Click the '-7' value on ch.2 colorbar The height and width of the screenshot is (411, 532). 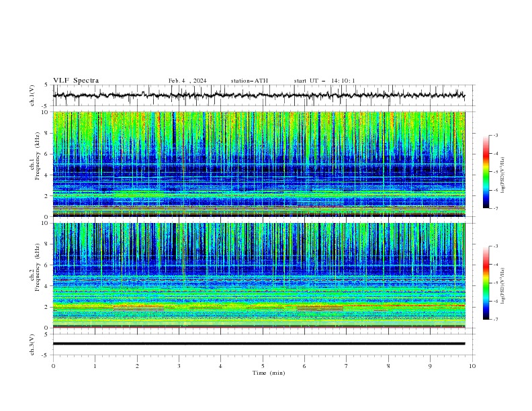pos(495,319)
